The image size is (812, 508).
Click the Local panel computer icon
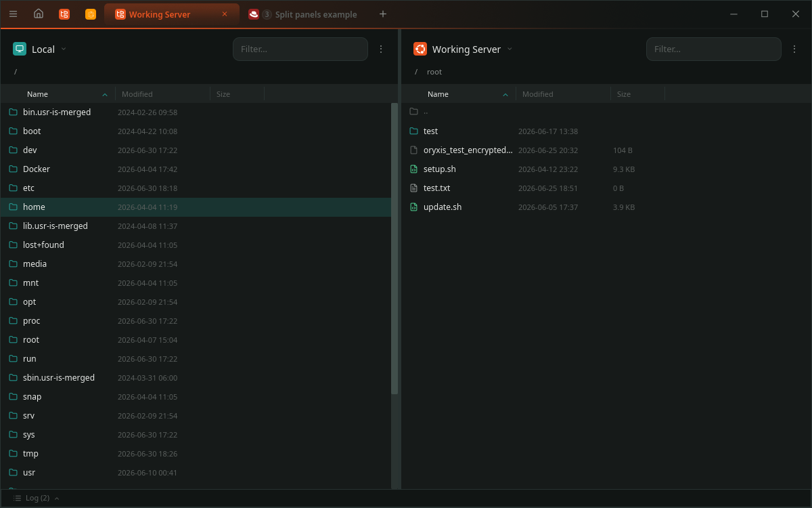pyautogui.click(x=20, y=49)
